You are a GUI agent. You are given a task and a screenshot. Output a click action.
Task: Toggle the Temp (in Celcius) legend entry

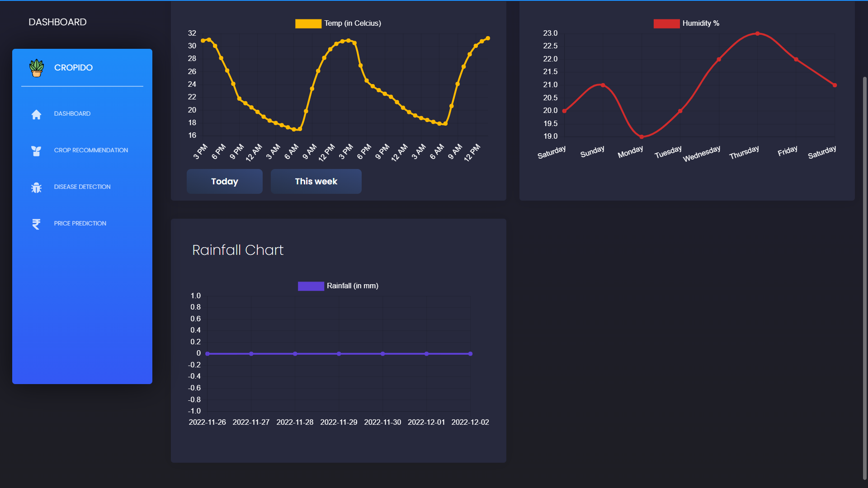click(x=352, y=23)
